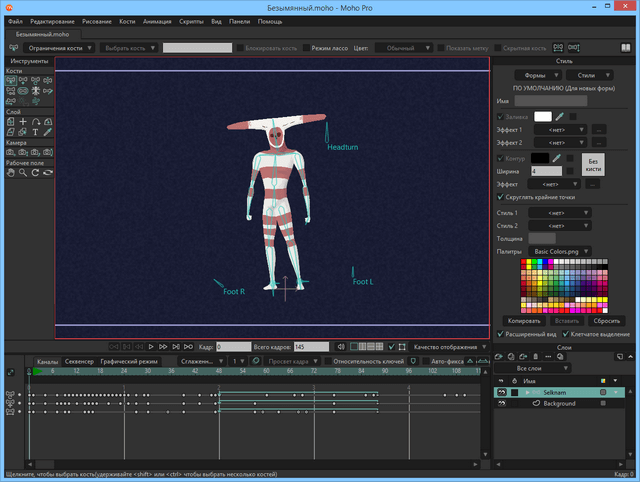Screen dimensions: 640x482
Task: Open the Ограничения кости dropdown
Action: coord(59,47)
